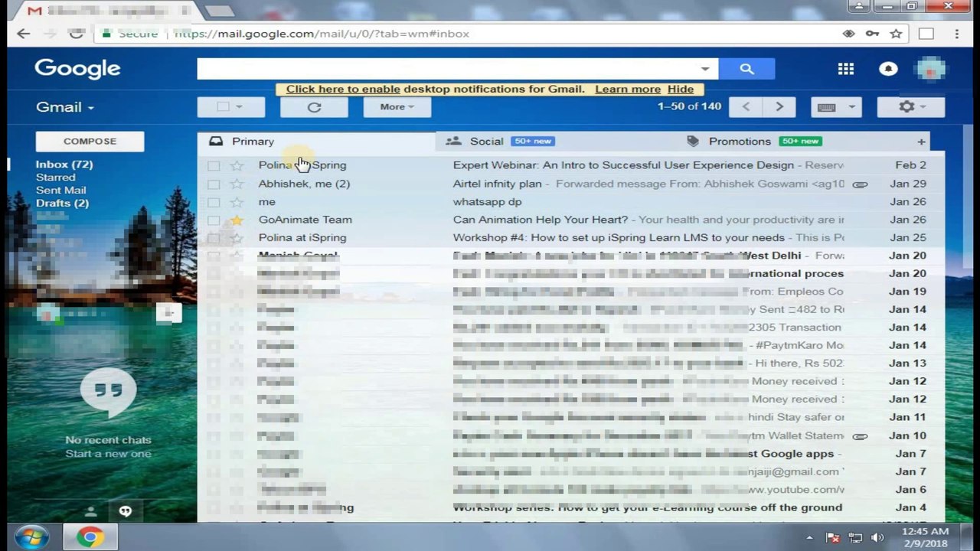Image resolution: width=980 pixels, height=551 pixels.
Task: Click the blue search button
Action: pos(746,69)
